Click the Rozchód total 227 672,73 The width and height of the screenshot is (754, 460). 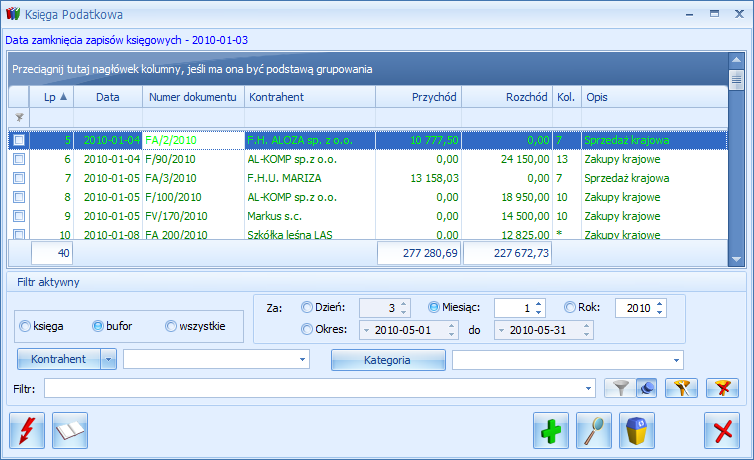[x=507, y=253]
